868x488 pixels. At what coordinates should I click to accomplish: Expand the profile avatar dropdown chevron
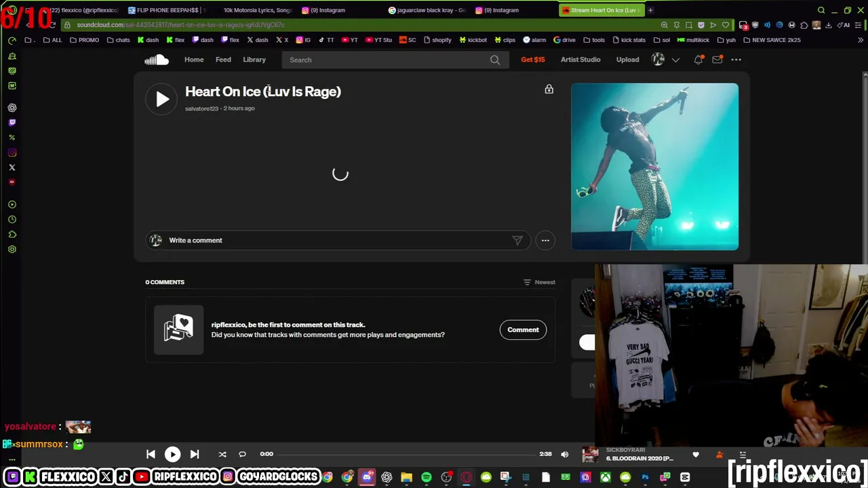675,60
